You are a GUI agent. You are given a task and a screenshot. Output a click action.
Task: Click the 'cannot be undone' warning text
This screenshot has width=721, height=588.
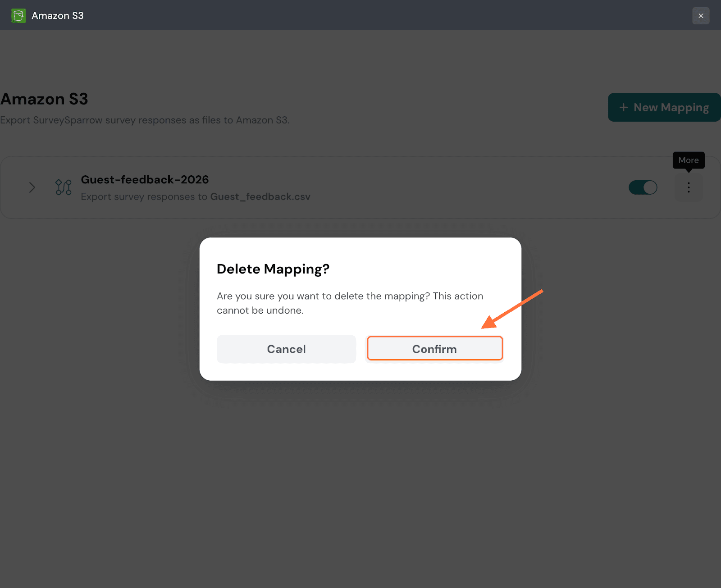click(x=260, y=310)
